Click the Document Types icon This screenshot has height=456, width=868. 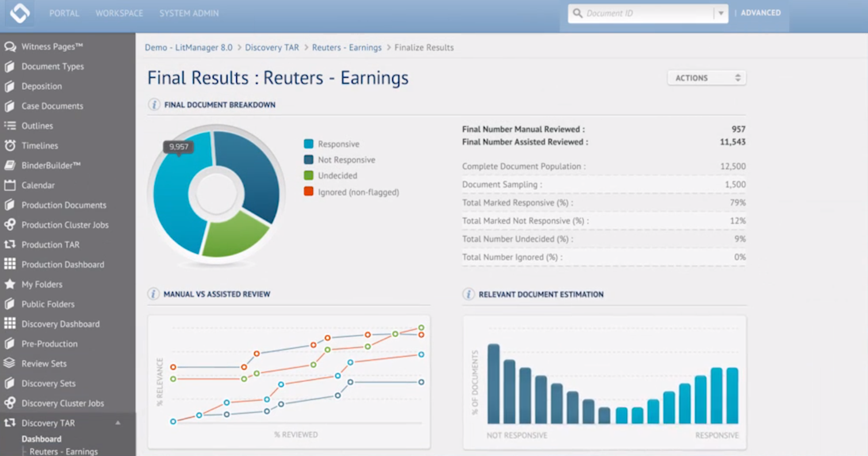(x=10, y=66)
